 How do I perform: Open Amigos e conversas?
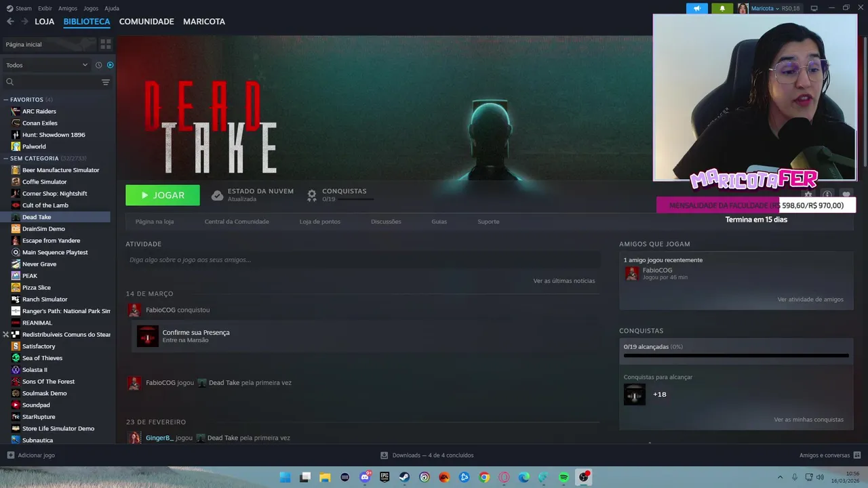tap(830, 455)
